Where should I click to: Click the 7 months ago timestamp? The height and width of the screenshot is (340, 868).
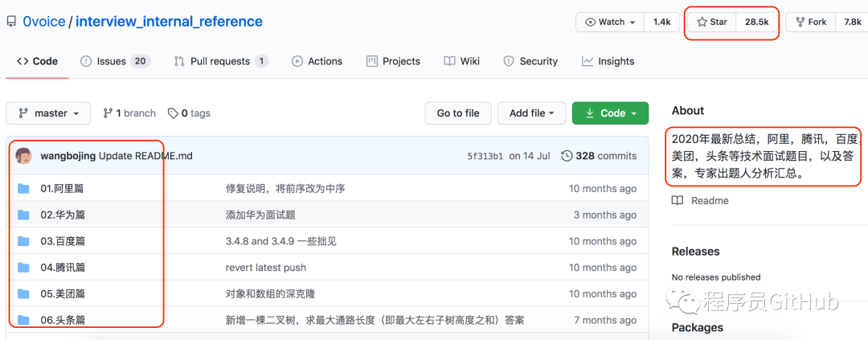[x=605, y=320]
